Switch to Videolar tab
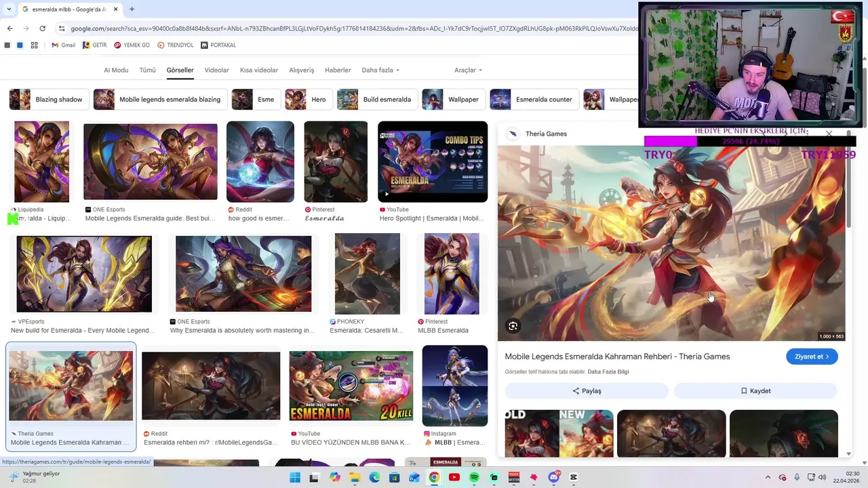 [217, 70]
